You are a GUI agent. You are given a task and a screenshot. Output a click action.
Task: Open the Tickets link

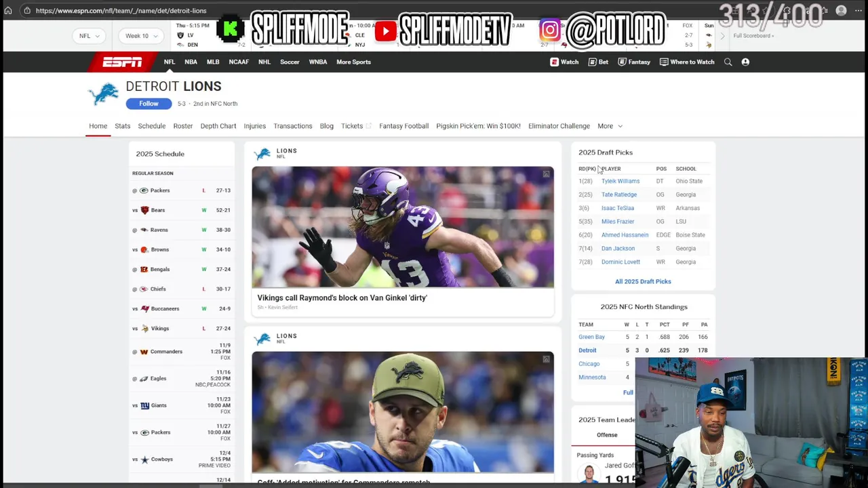355,126
